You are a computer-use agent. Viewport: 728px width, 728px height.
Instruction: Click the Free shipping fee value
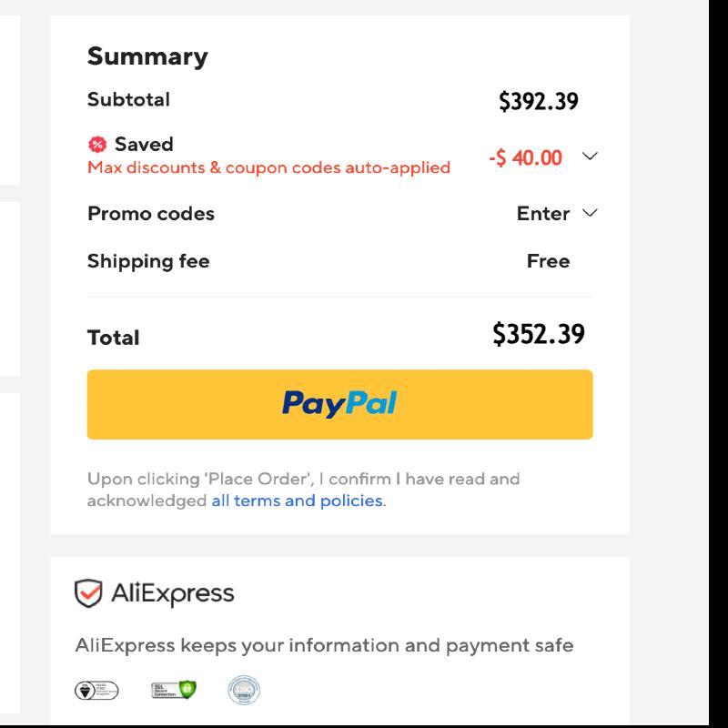click(548, 261)
